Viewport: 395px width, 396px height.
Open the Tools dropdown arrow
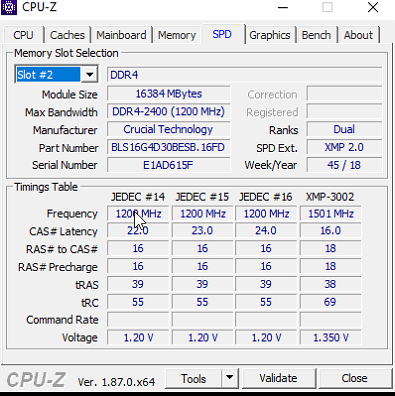pyautogui.click(x=229, y=378)
